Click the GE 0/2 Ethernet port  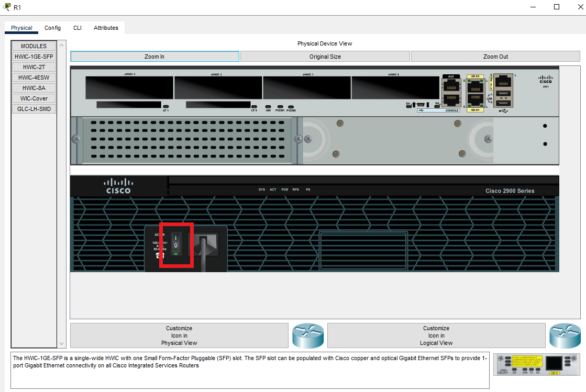click(476, 84)
